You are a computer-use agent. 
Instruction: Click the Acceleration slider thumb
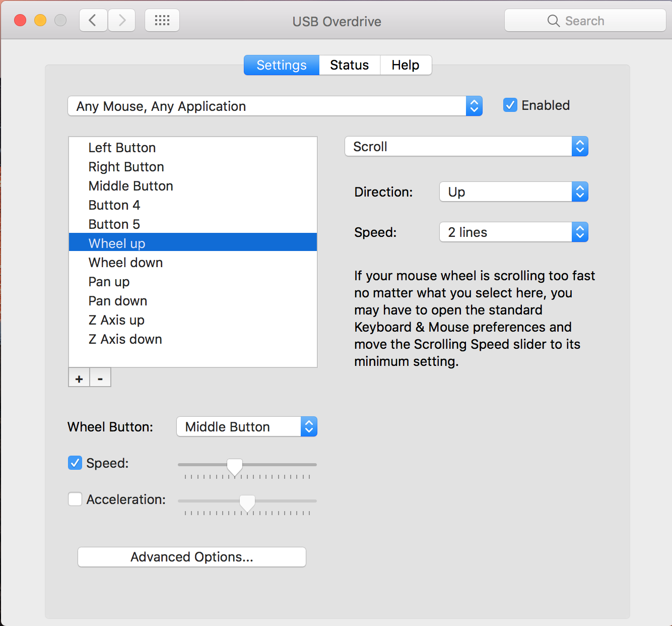[247, 503]
